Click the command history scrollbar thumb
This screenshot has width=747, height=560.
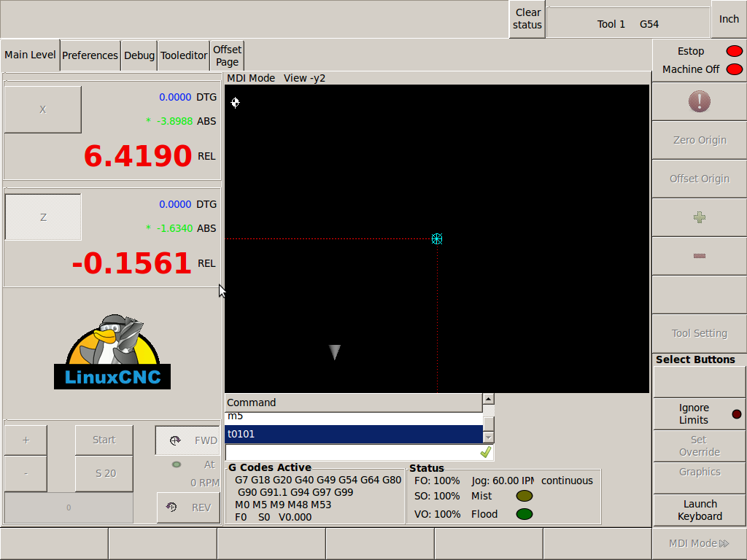tap(488, 424)
